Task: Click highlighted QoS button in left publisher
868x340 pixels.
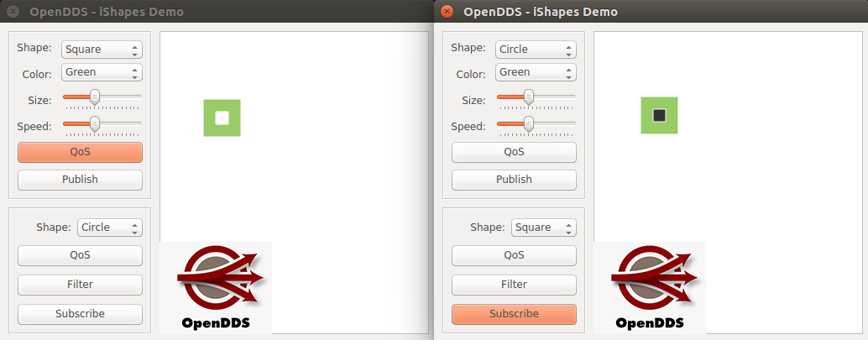Action: (81, 152)
